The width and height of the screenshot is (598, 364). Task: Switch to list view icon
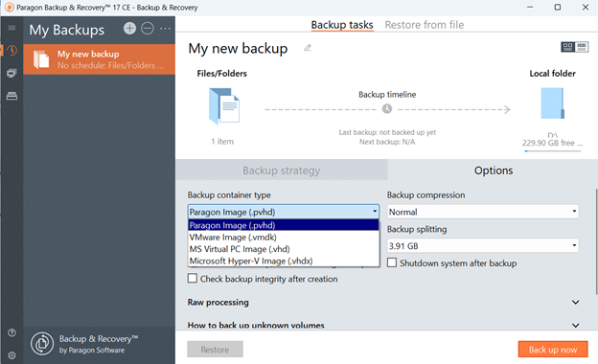[x=582, y=47]
